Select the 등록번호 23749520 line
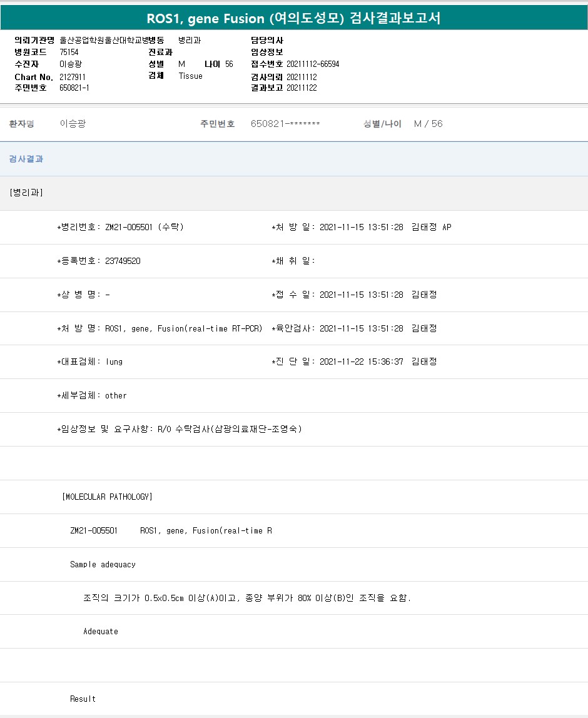Screen dimensions: 588x718 99,261
